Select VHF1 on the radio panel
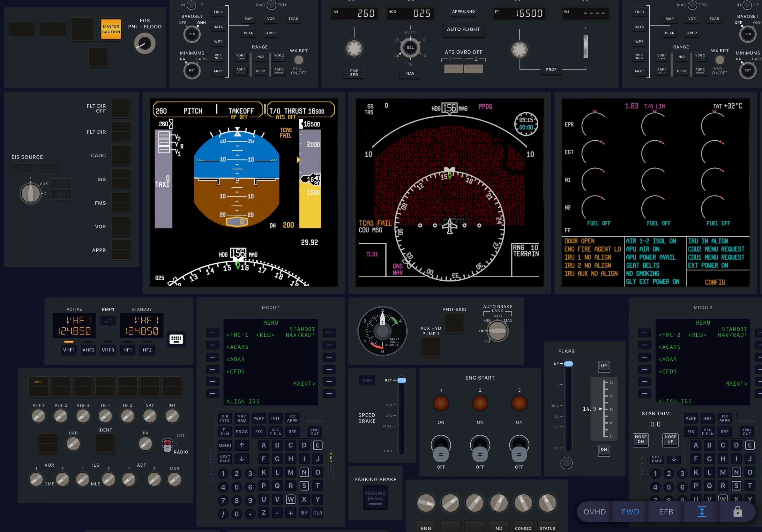Image resolution: width=762 pixels, height=532 pixels. pos(69,350)
